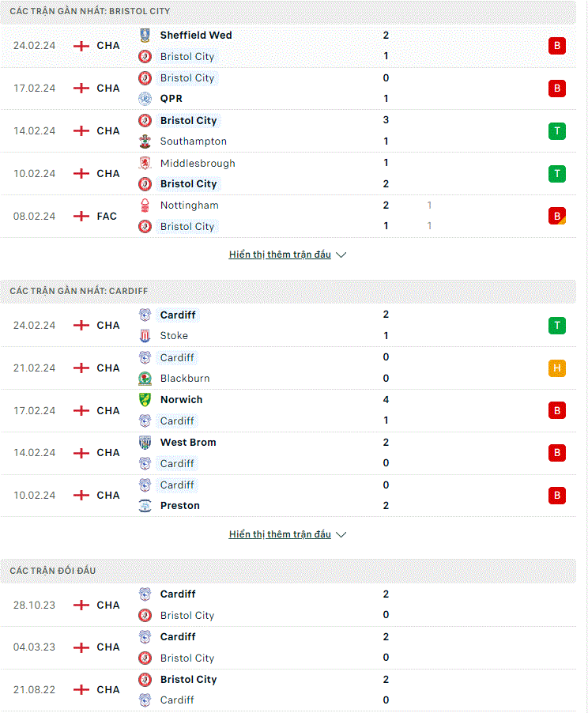Open the Norwich team name link
Viewport: 588px width, 713px height.
182,400
